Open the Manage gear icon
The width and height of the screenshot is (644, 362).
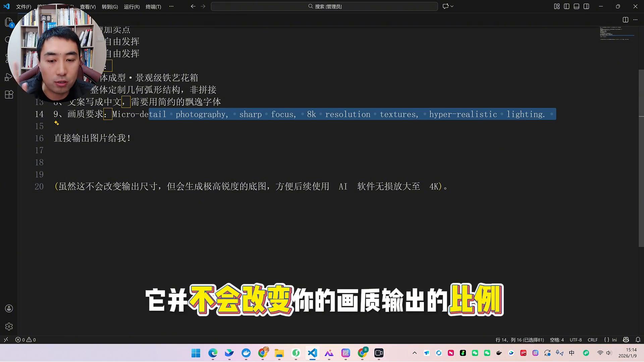pyautogui.click(x=9, y=326)
